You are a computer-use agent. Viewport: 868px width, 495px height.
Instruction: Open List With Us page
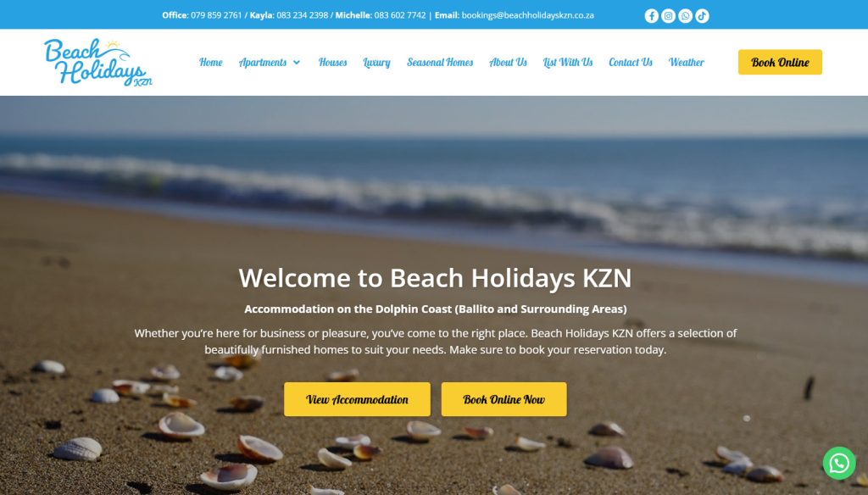pos(568,63)
